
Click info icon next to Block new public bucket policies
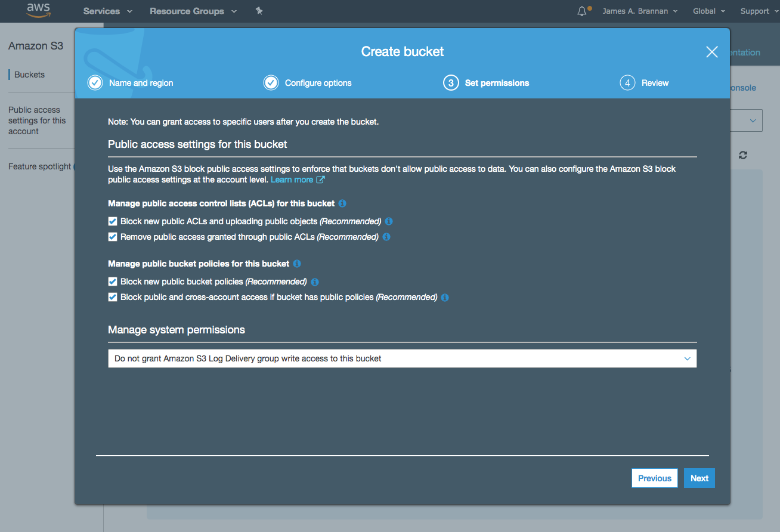pyautogui.click(x=315, y=282)
